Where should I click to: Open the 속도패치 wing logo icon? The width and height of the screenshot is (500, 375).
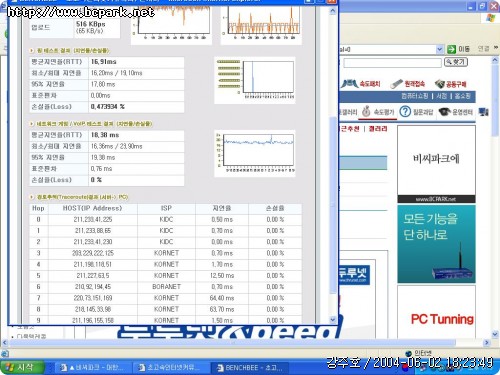[x=349, y=83]
